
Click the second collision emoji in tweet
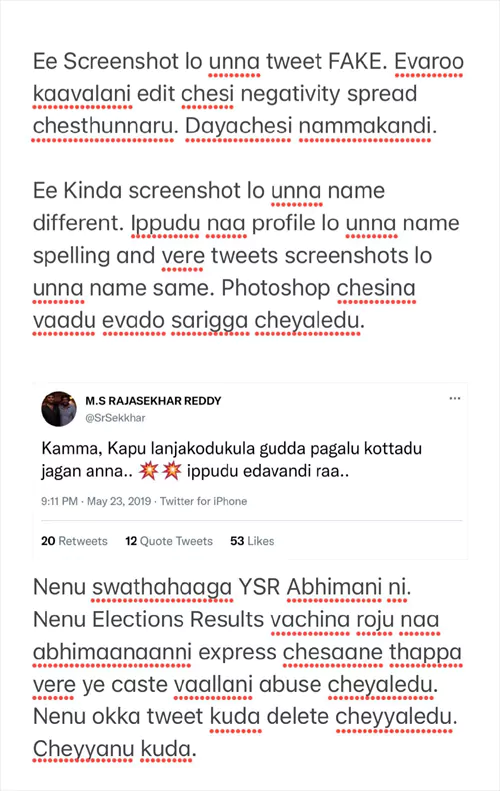pyautogui.click(x=172, y=471)
